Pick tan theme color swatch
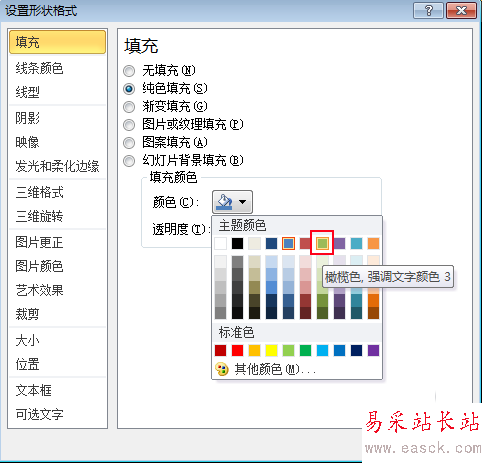The height and width of the screenshot is (463, 482). tap(254, 243)
